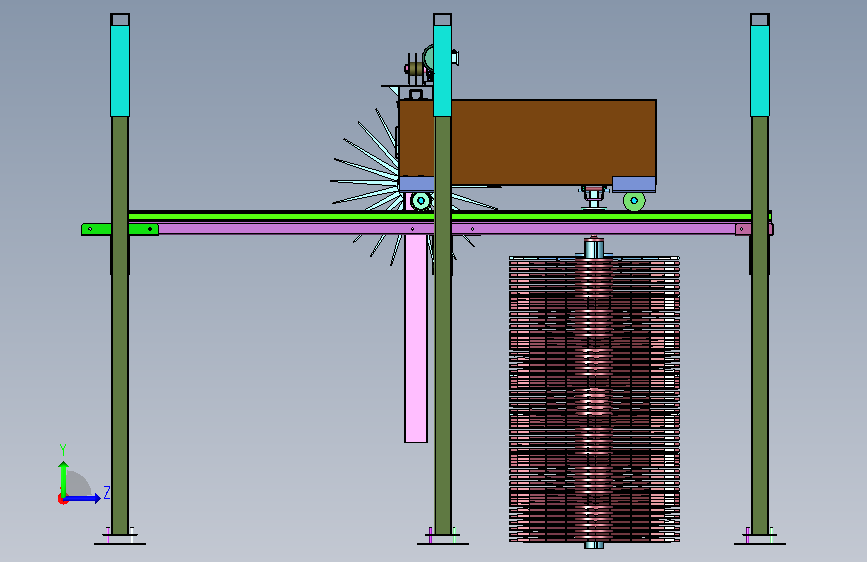Pick the bright green horizontal rail
Viewport: 867px width, 562px height.
click(x=442, y=216)
